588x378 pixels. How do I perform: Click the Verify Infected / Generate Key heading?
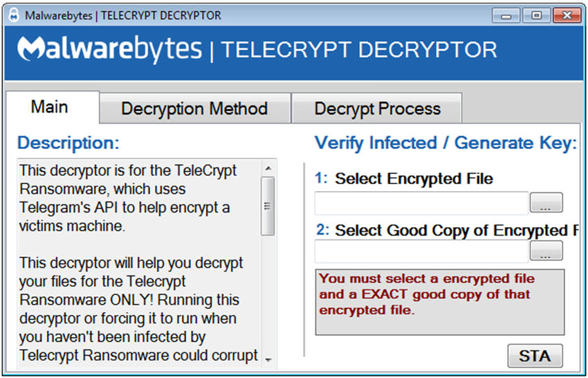pyautogui.click(x=445, y=143)
